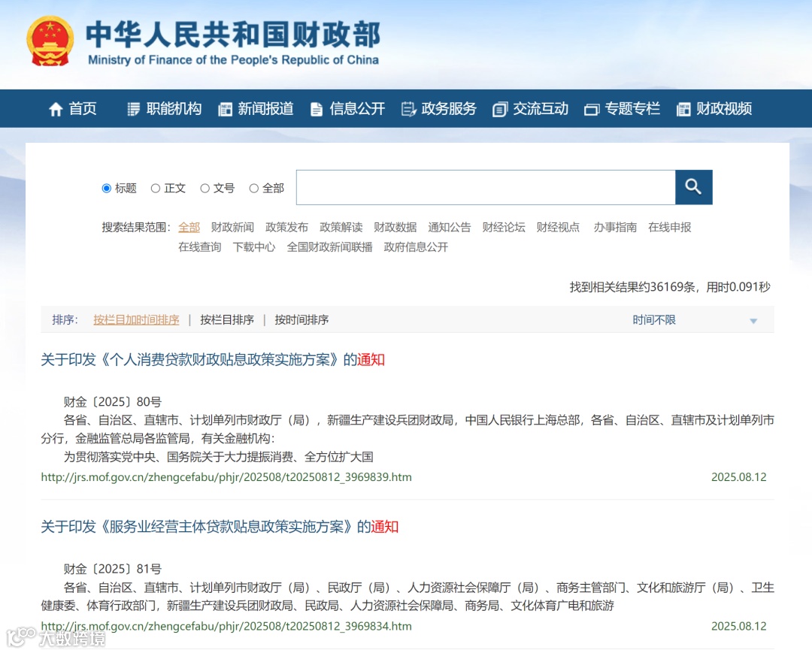Select the 标题 radio button
This screenshot has width=812, height=653.
(107, 188)
